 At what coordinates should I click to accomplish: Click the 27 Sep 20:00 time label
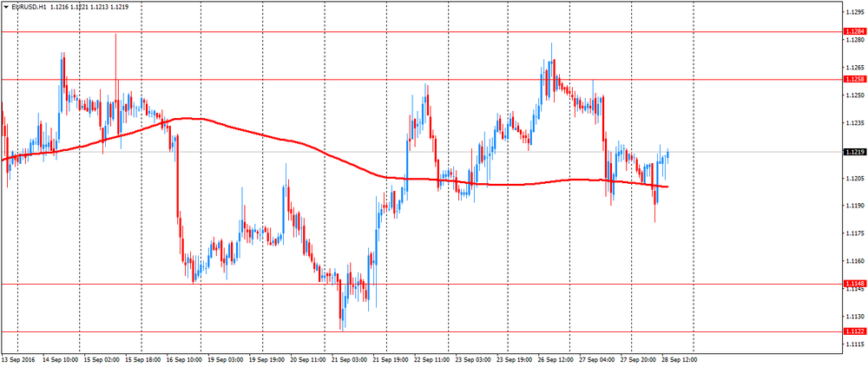point(638,359)
